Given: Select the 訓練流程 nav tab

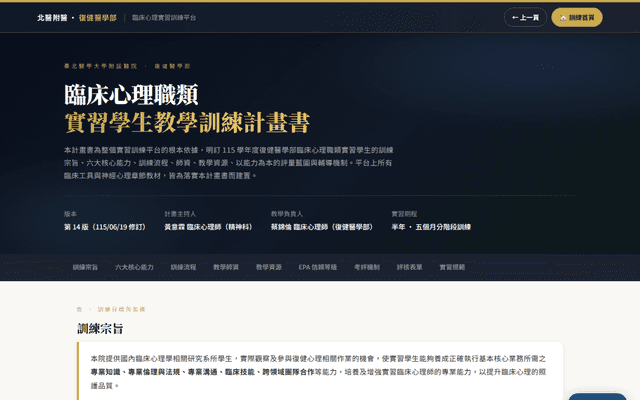Looking at the screenshot, I should point(183,267).
